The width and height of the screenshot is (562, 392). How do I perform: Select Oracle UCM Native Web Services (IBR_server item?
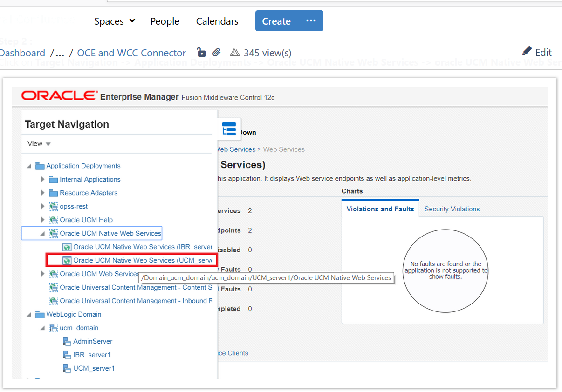pos(143,247)
